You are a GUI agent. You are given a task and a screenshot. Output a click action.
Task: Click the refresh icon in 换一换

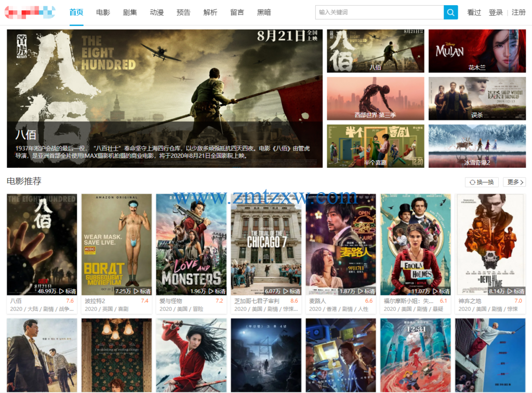click(472, 182)
